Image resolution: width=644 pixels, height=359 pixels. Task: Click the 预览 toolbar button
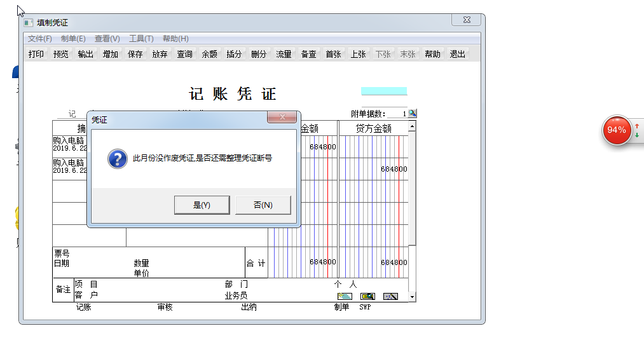pos(61,54)
